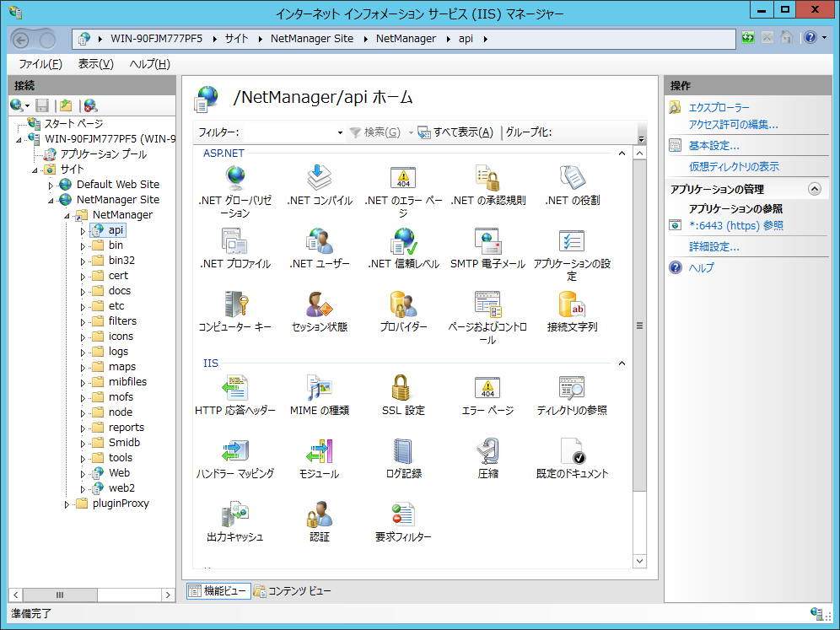Open the 要求フィルター icon

(403, 516)
